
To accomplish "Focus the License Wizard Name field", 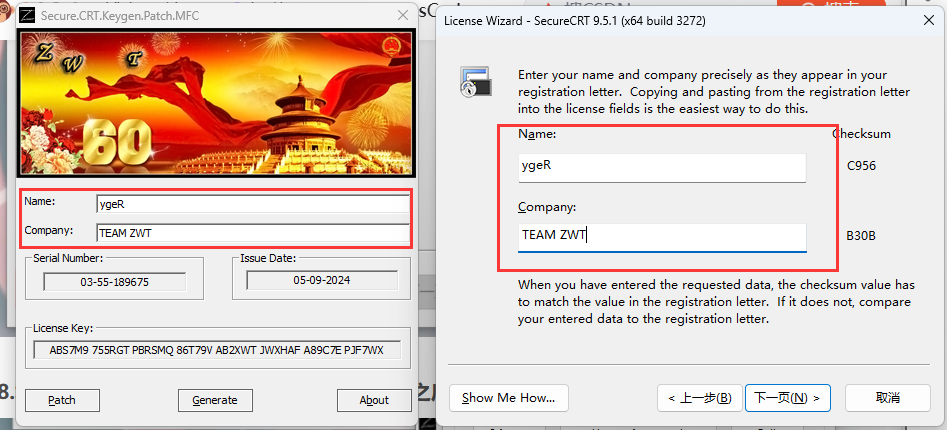I will point(662,167).
